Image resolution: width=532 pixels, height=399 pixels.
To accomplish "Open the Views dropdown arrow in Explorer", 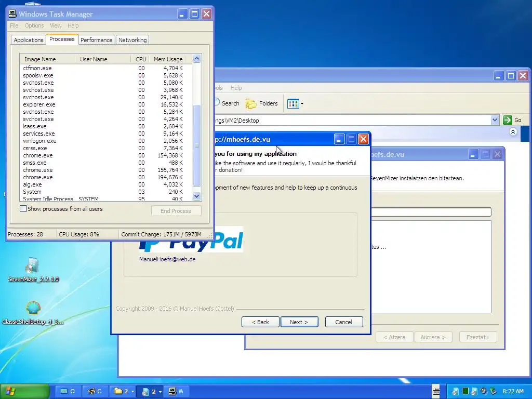I will tap(302, 104).
